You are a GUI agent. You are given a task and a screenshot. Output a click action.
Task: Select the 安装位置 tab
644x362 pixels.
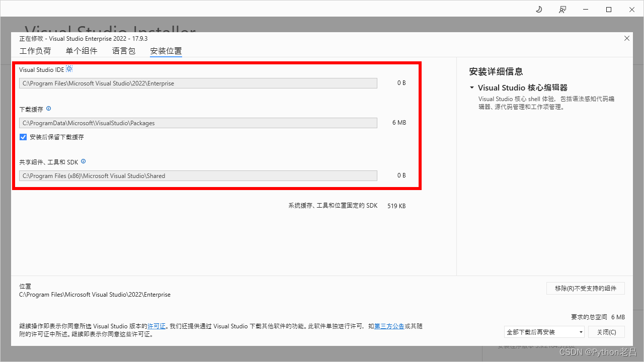point(166,51)
